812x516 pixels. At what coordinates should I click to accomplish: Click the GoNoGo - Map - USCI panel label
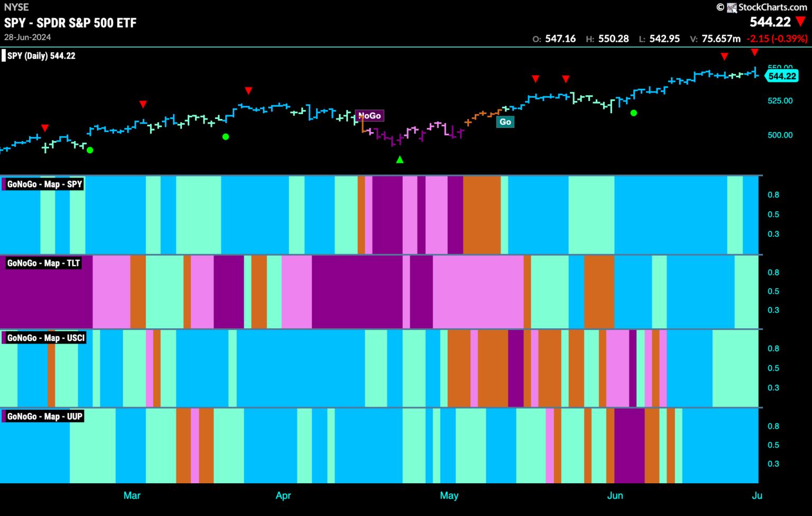tap(45, 338)
